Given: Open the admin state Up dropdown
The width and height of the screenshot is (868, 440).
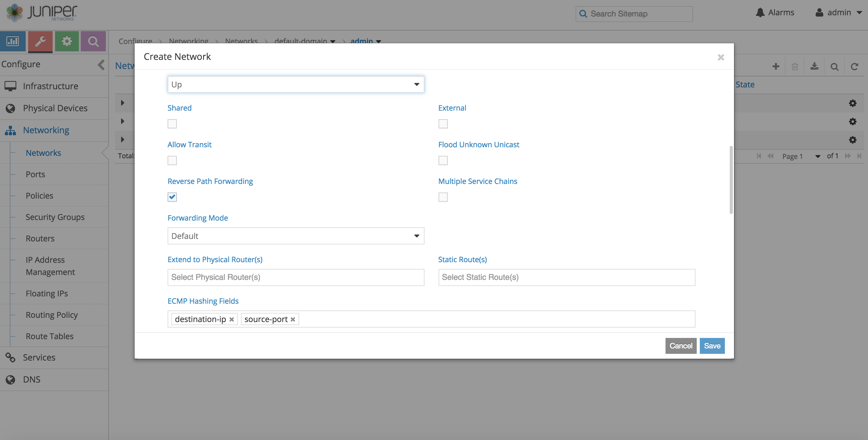Looking at the screenshot, I should coord(295,85).
